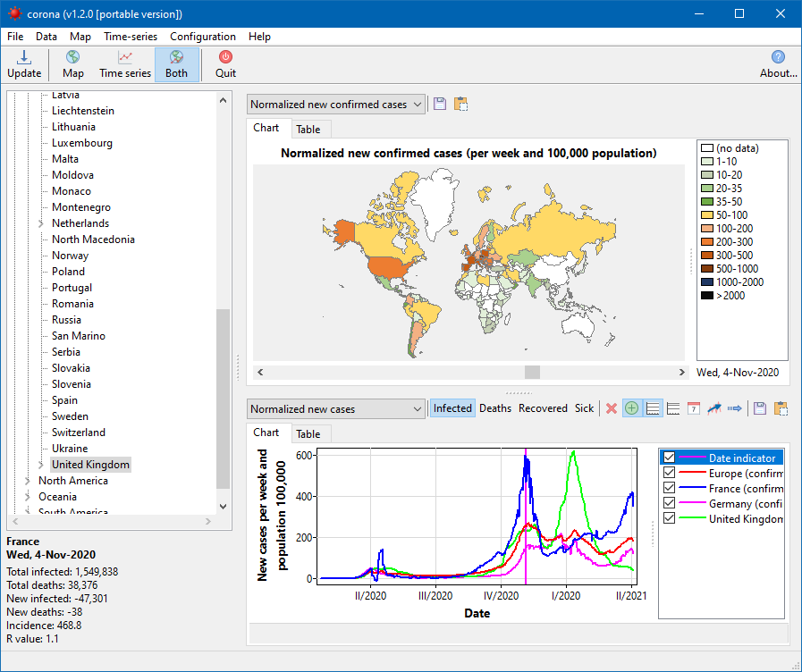Switch to the map Table tab
802x672 pixels.
point(308,130)
